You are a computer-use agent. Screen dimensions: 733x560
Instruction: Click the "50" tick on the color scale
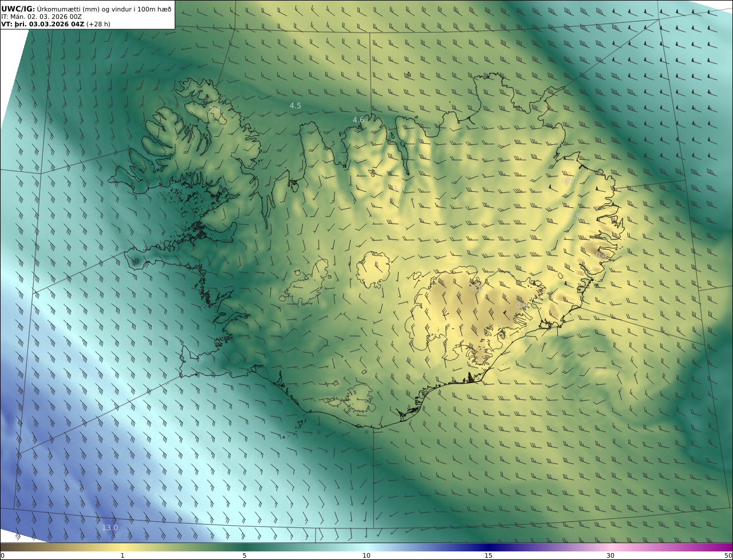pyautogui.click(x=728, y=555)
